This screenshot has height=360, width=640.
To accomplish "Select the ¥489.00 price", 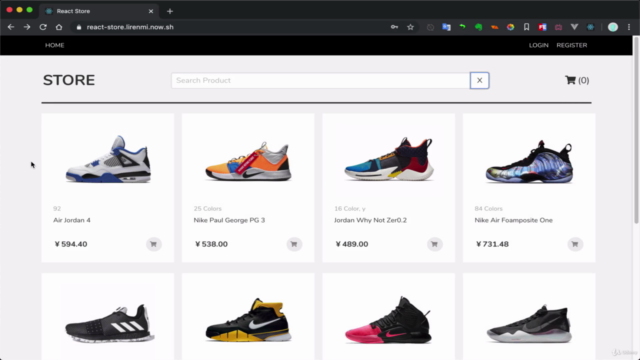I will (351, 244).
